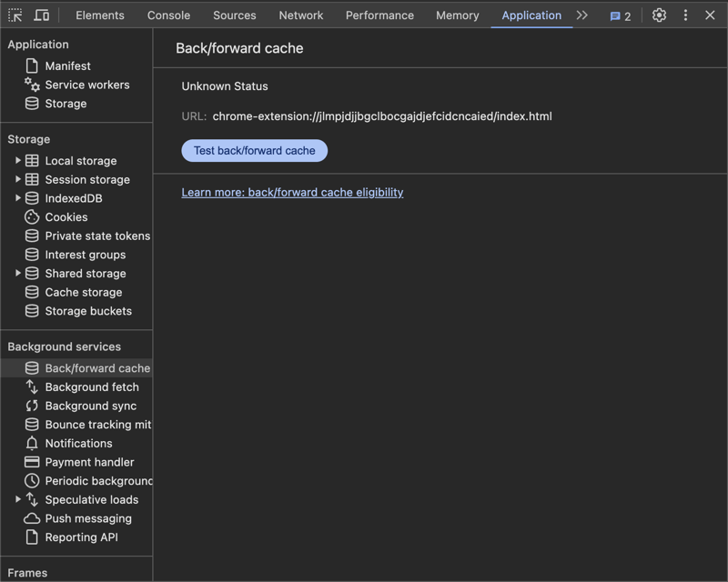Click the Manifest file icon
Image resolution: width=728 pixels, height=582 pixels.
click(32, 65)
